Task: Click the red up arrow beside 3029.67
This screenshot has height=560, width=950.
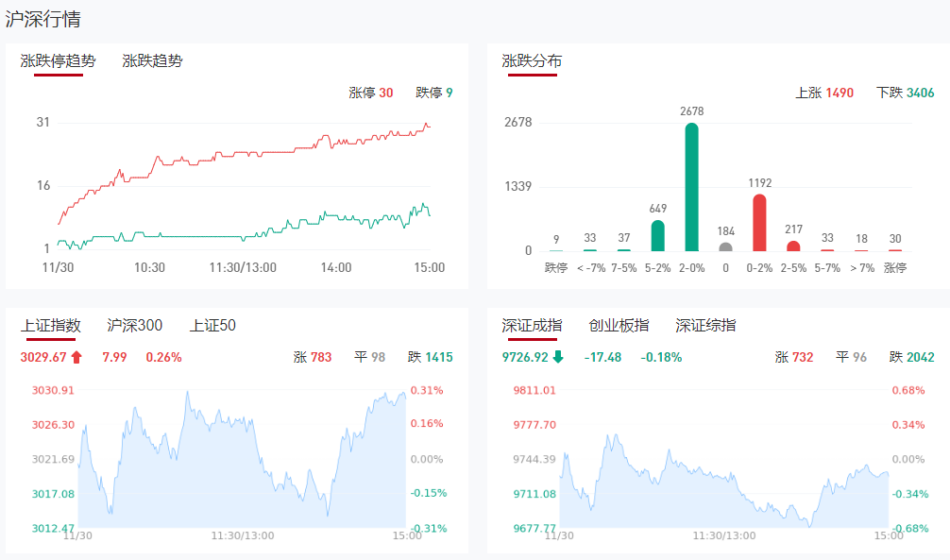Action: (76, 357)
